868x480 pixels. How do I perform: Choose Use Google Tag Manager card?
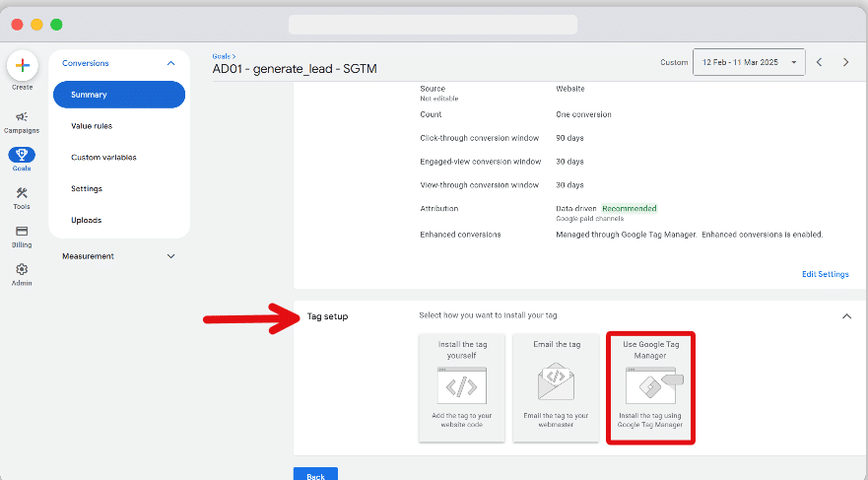pos(650,387)
